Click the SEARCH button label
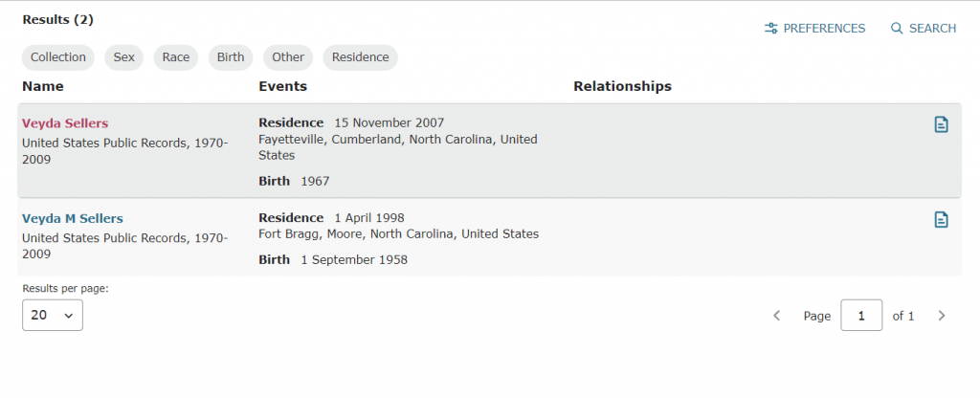Image resolution: width=980 pixels, height=398 pixels. point(932,29)
